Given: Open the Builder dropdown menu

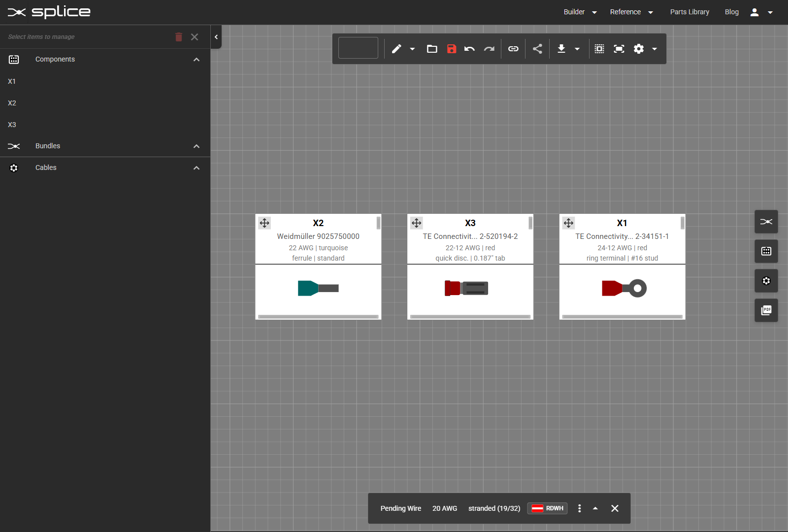Looking at the screenshot, I should (x=580, y=12).
